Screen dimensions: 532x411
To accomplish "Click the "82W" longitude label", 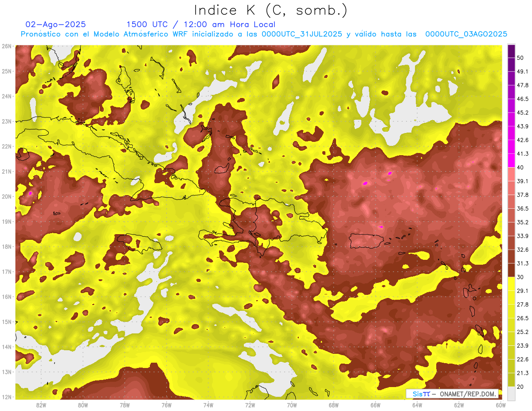I will 41,405.
